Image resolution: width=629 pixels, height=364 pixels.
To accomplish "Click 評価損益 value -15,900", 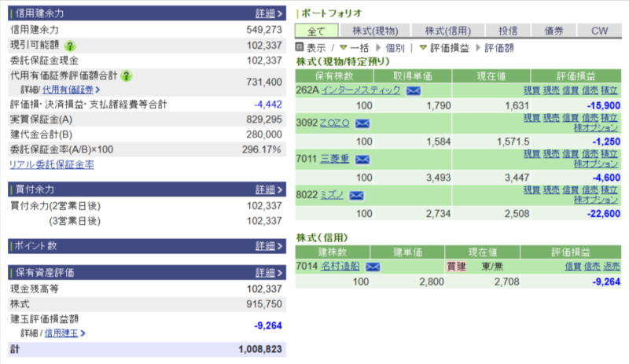I will [603, 106].
